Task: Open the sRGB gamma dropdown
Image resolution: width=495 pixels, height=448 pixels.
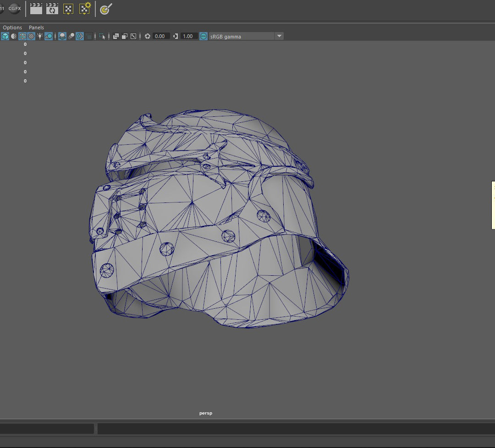Action: coord(246,36)
